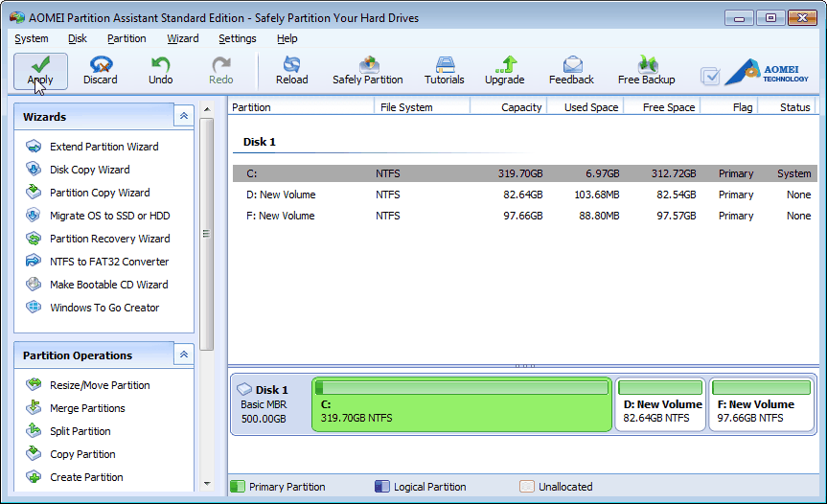The width and height of the screenshot is (827, 504).
Task: Send Feedback via toolbar
Action: (x=571, y=71)
